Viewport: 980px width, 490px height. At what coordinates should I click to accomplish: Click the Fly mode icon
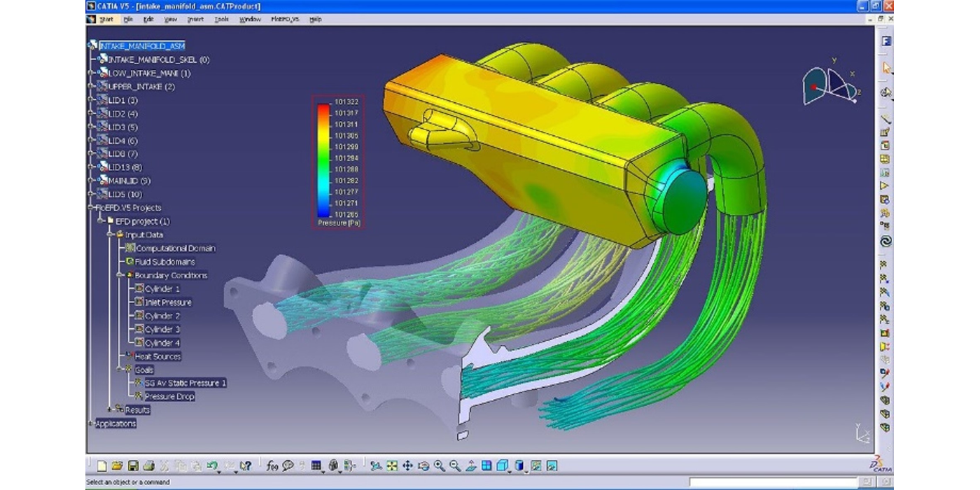[376, 465]
